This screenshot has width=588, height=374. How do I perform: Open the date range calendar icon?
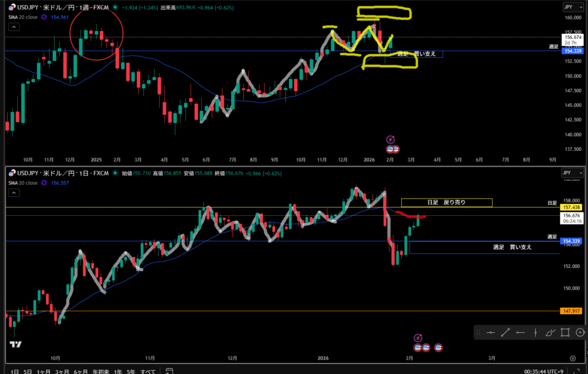point(169,371)
